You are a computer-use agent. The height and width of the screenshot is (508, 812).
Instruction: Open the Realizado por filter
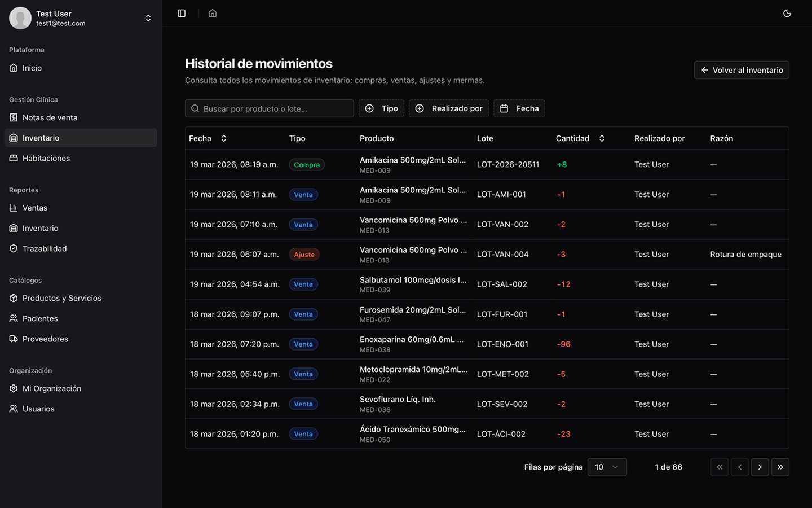(449, 108)
